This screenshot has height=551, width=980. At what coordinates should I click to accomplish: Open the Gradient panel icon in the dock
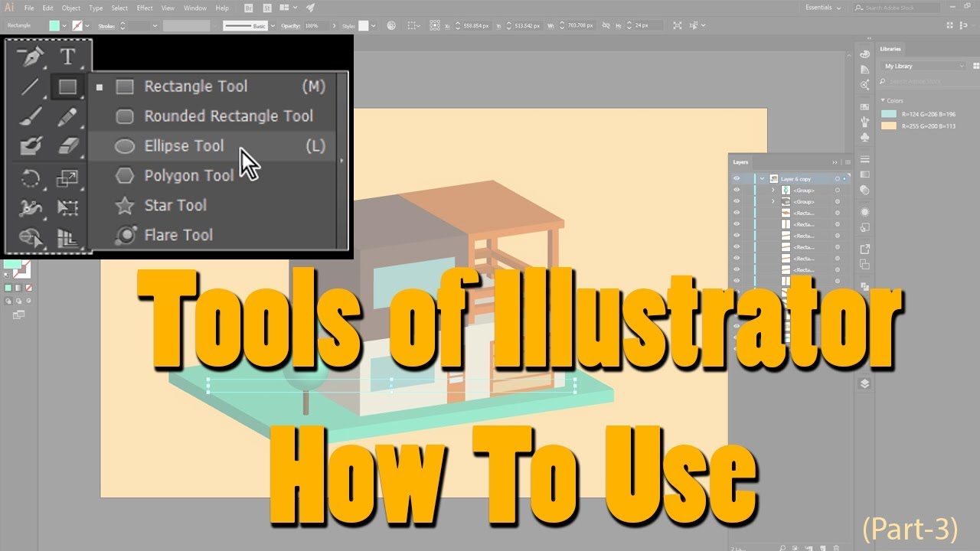(864, 174)
